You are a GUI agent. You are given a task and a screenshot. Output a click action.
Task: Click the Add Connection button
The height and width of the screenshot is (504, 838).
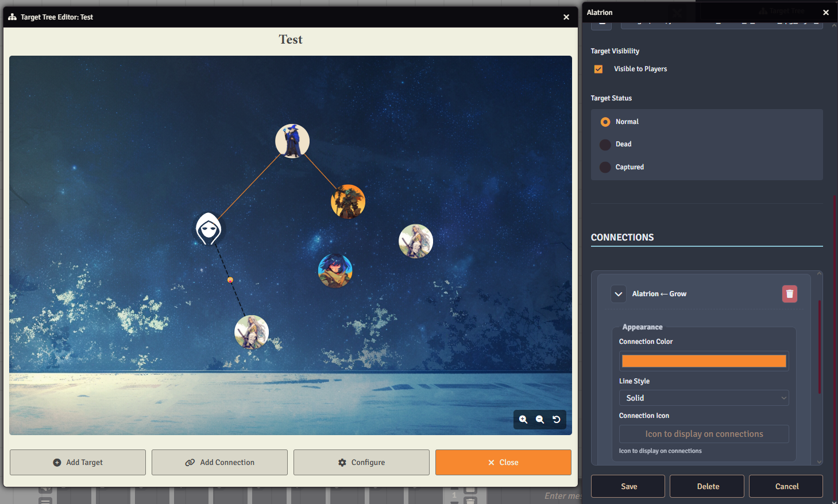pyautogui.click(x=219, y=463)
